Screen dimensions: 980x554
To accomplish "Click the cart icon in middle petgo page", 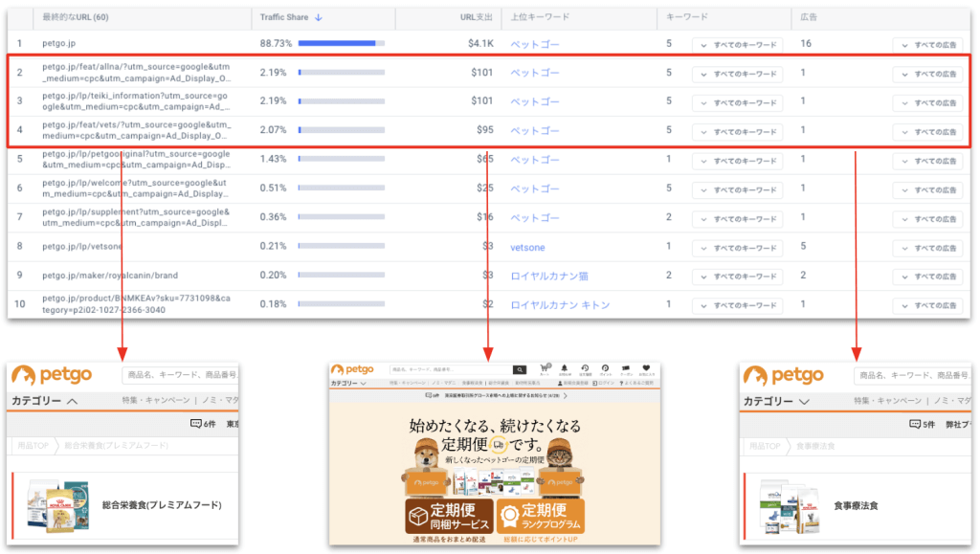I will [x=544, y=369].
